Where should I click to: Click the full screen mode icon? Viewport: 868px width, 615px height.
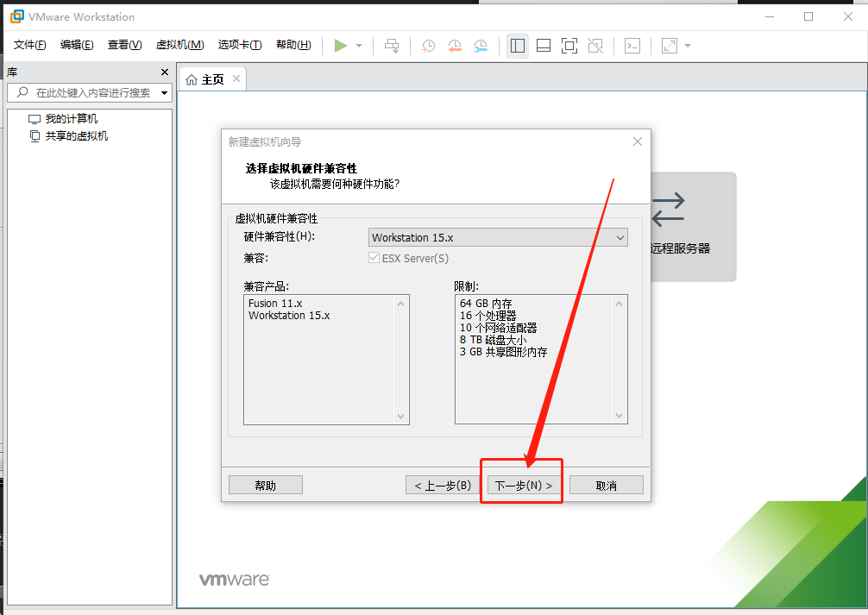coord(569,46)
